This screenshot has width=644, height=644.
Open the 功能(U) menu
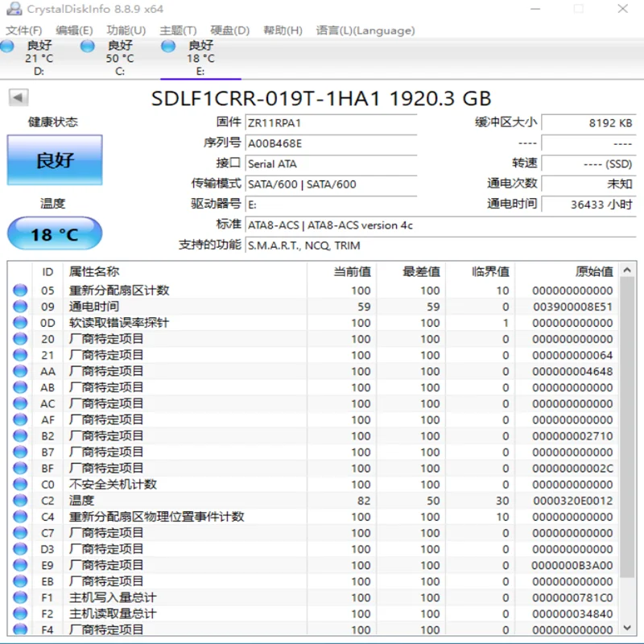126,31
